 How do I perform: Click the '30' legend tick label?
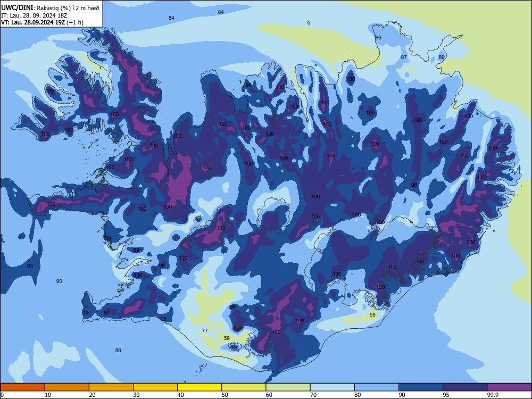136,395
